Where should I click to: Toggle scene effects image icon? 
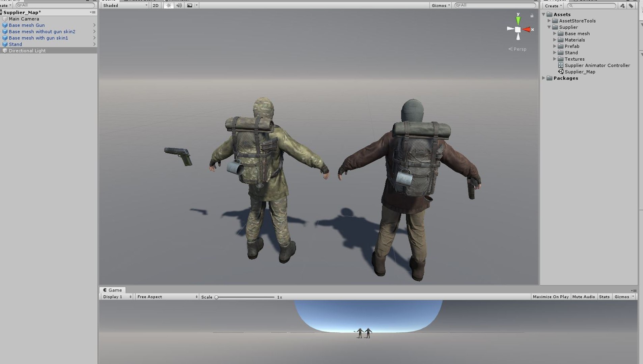pyautogui.click(x=190, y=5)
